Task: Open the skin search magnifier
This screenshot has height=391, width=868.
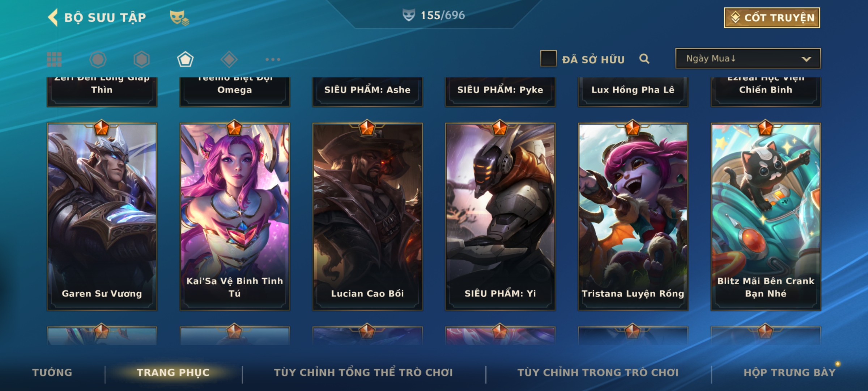Action: pyautogui.click(x=644, y=59)
